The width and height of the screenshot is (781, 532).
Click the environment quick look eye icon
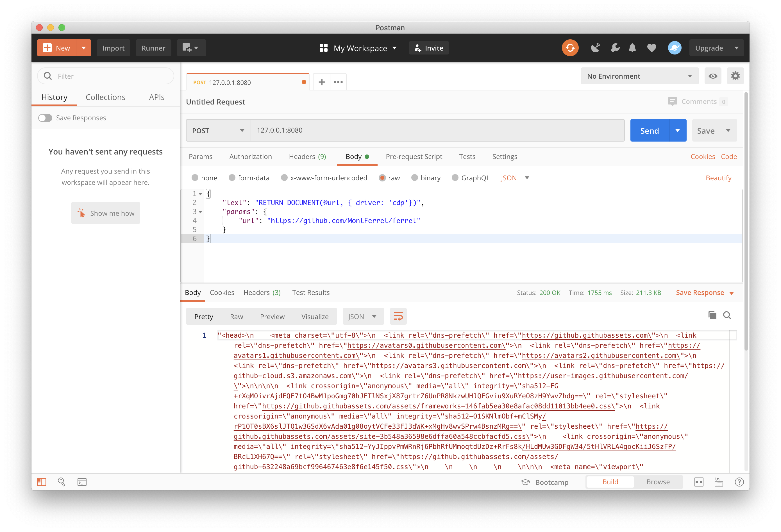point(712,76)
